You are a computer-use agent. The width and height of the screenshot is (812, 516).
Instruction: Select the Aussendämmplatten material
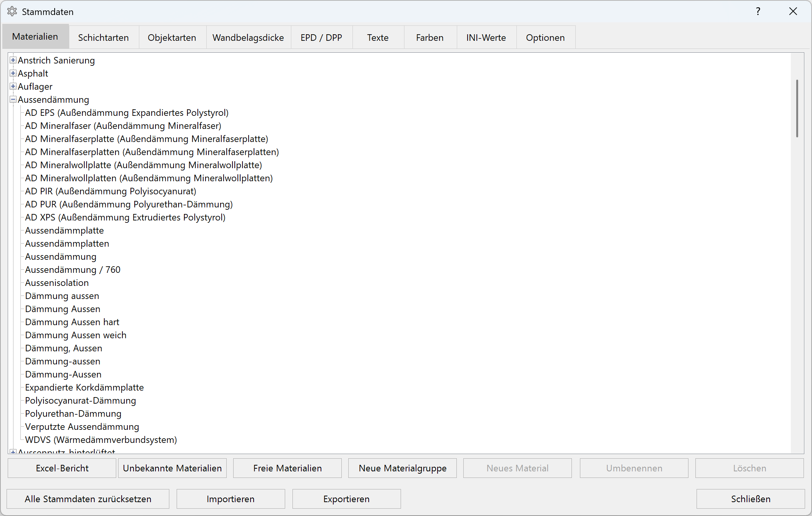[x=67, y=244]
